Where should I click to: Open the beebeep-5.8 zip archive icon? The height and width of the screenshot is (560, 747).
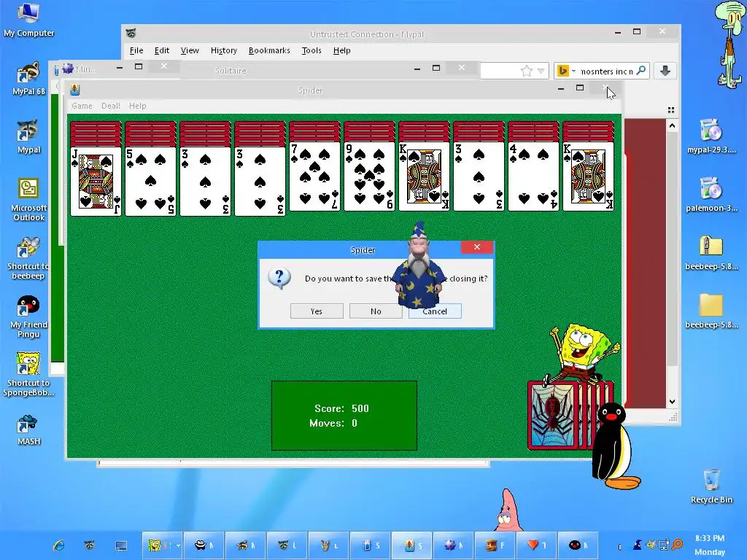711,253
